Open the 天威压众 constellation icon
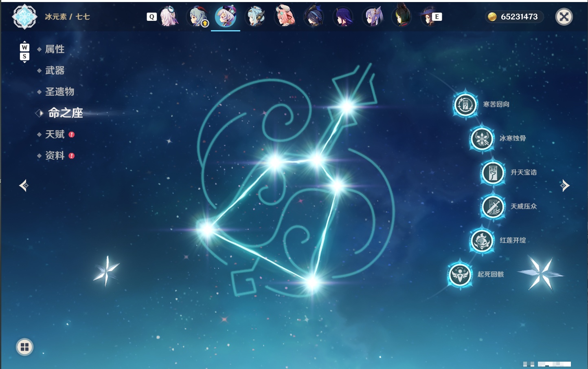The image size is (588, 369). click(x=493, y=206)
